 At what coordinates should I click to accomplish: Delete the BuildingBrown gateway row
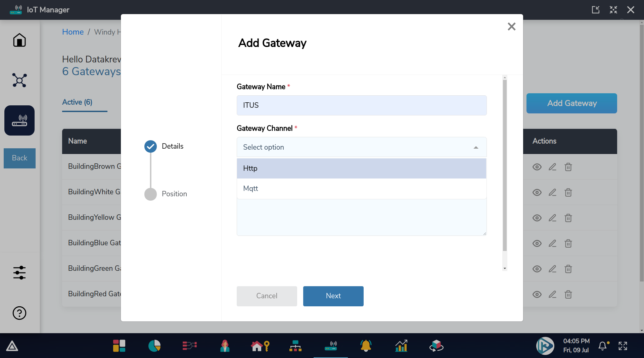coord(568,167)
